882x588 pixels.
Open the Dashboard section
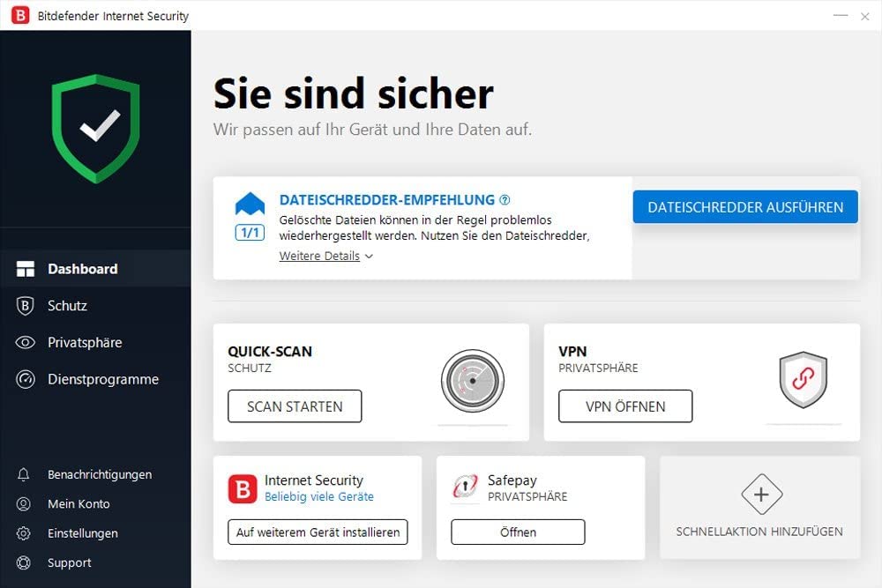[x=95, y=269]
